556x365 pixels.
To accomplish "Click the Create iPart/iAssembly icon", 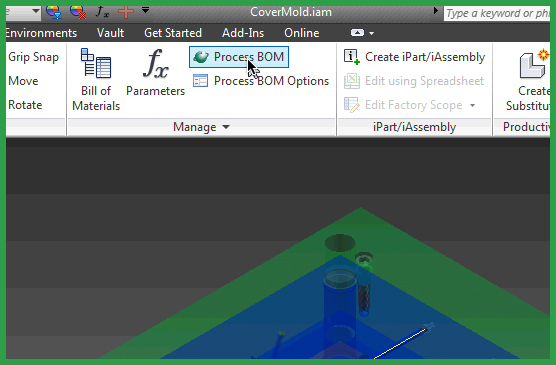I will [x=351, y=57].
